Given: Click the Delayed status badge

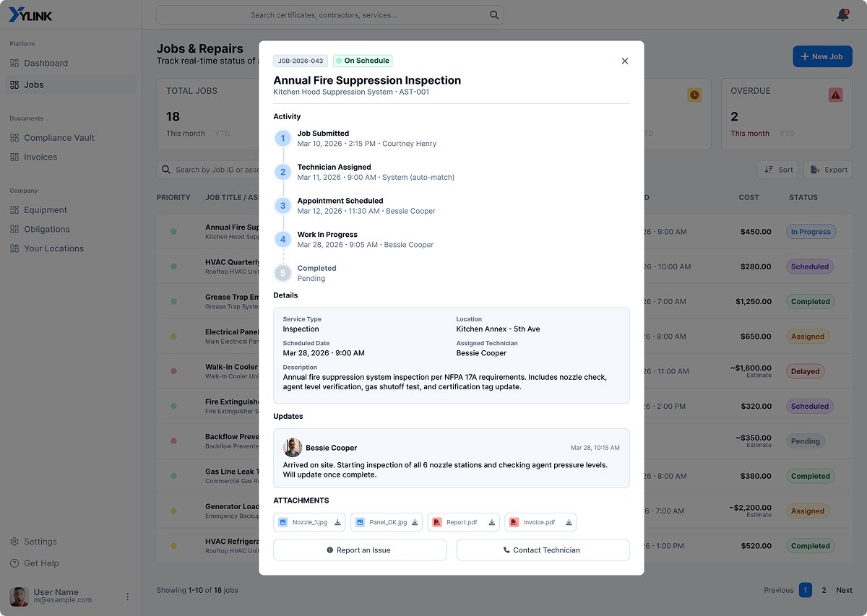Looking at the screenshot, I should tap(805, 371).
